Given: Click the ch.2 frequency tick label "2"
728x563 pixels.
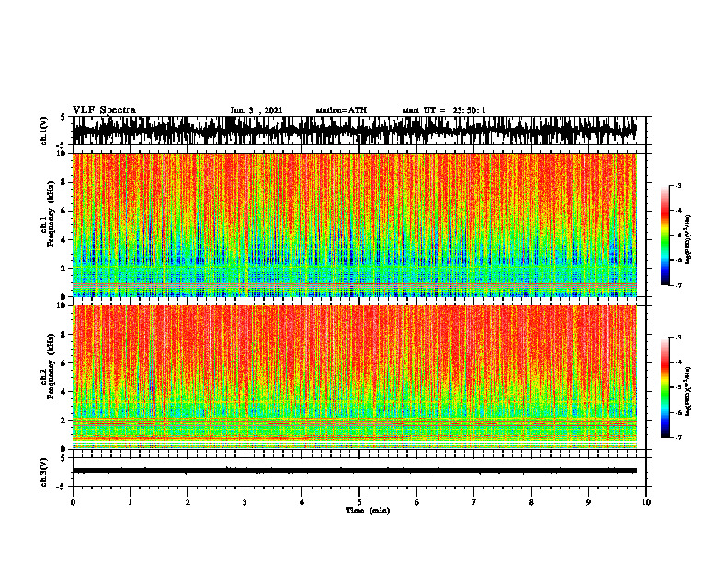Looking at the screenshot, I should pos(65,419).
